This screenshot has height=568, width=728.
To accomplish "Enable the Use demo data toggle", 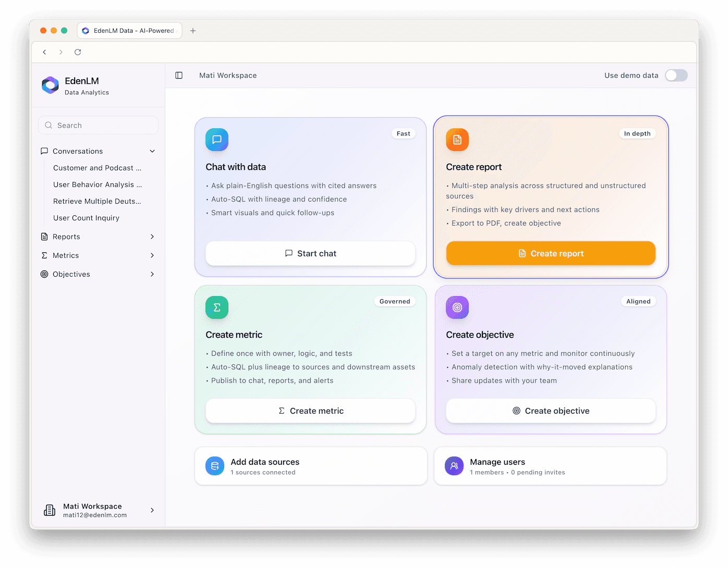I will [676, 76].
